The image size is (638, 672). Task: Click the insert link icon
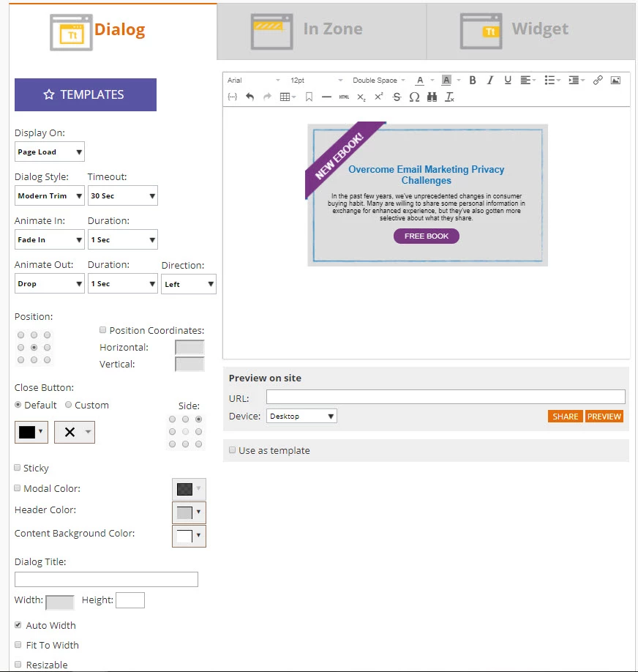pos(598,80)
